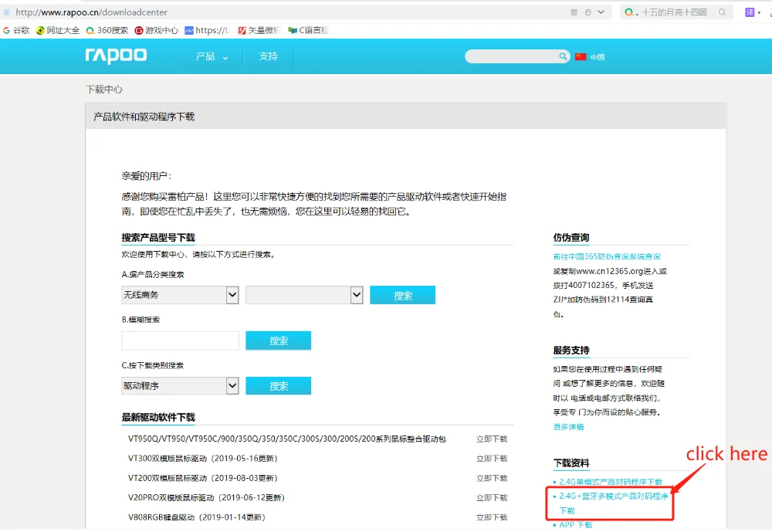This screenshot has width=772, height=532.
Task: Click V808RGB键盘驱动 entry text
Action: [x=197, y=517]
